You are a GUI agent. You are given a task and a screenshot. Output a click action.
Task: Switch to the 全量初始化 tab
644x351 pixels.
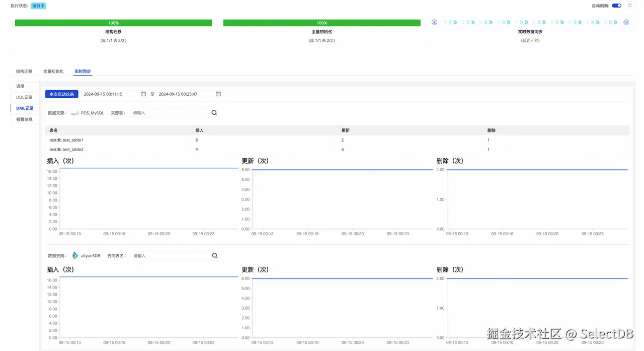pos(53,72)
